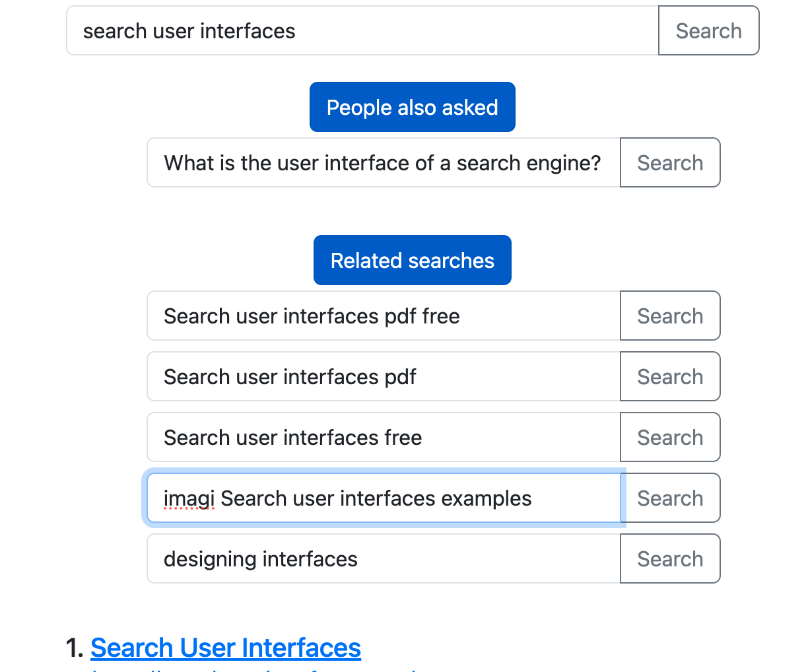Click the 'designing interfaces' suggestion field
Screen dimensions: 808x672
click(383, 559)
